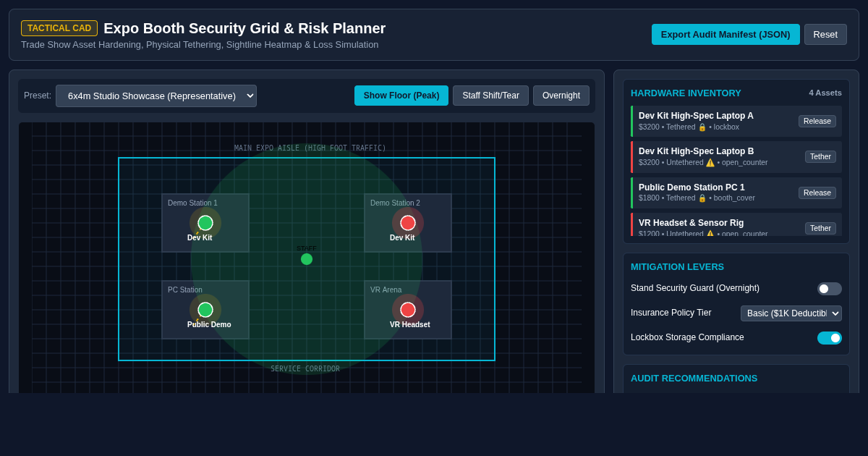This screenshot has width=868, height=456.
Task: Switch to Show Floor (Peak) mode
Action: coord(401,96)
